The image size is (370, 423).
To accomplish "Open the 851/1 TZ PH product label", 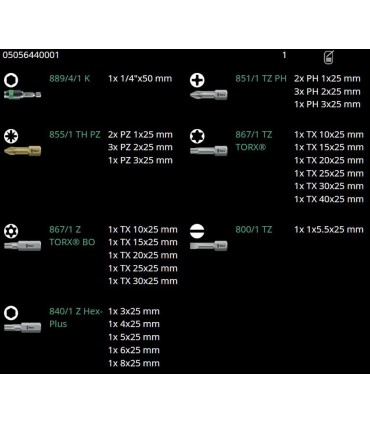I will click(x=261, y=79).
